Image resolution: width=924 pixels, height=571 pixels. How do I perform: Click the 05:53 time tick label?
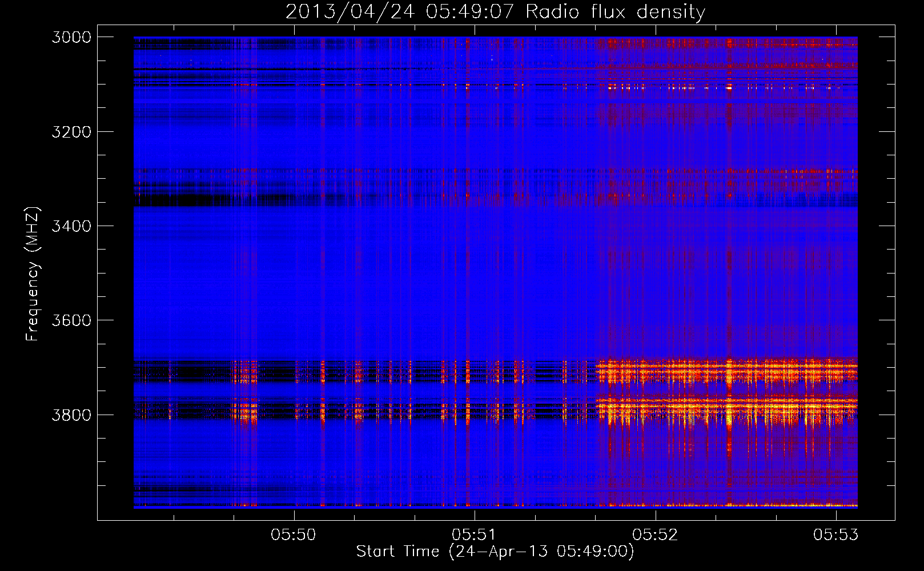tap(836, 534)
